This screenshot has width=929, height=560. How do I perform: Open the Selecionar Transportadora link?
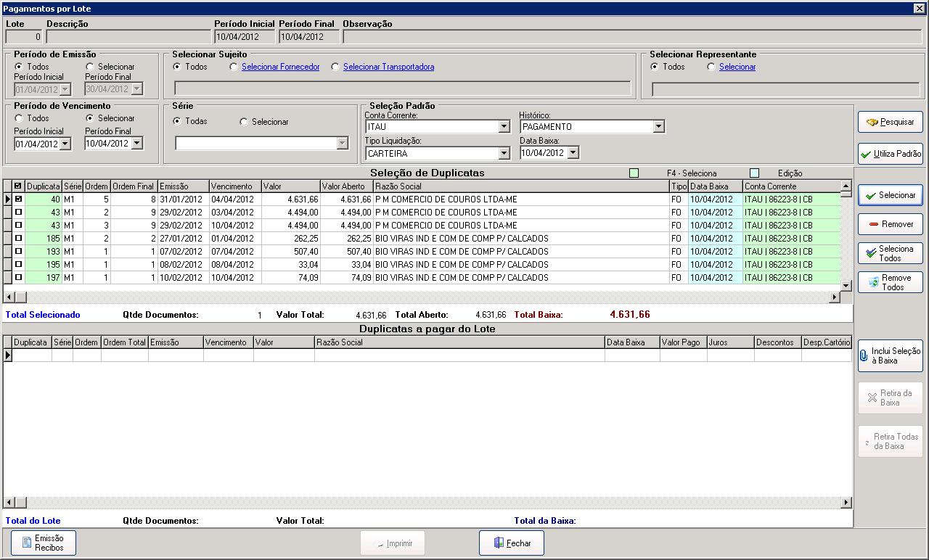coord(388,67)
